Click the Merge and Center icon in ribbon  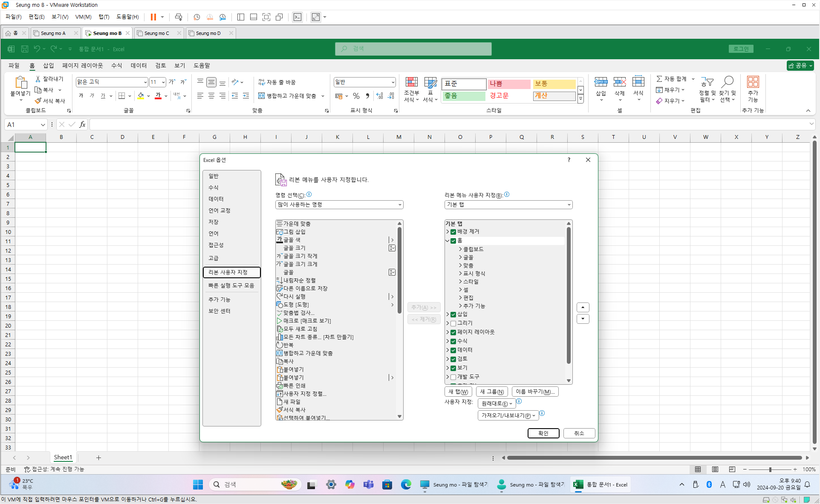coord(262,96)
